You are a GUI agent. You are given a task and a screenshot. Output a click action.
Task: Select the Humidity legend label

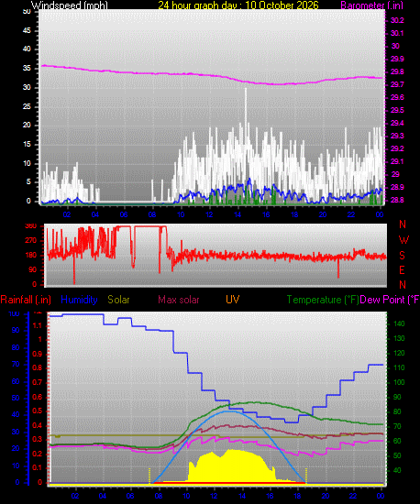click(x=79, y=300)
